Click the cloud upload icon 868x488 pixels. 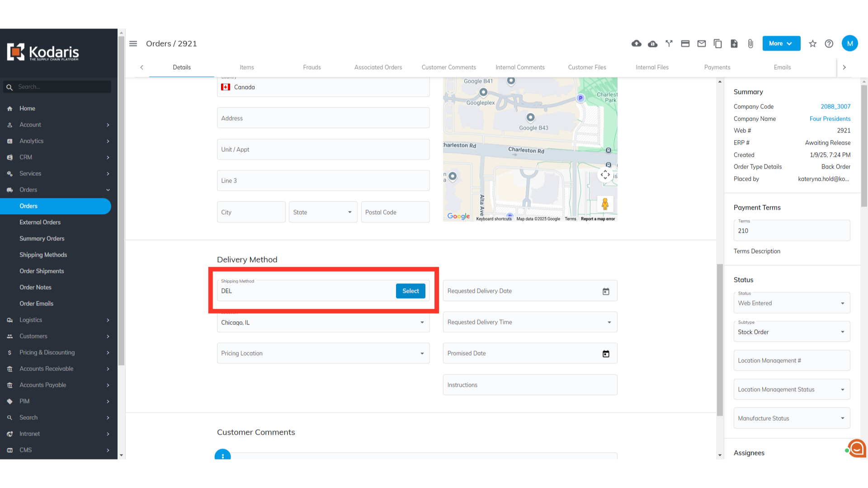pos(637,43)
